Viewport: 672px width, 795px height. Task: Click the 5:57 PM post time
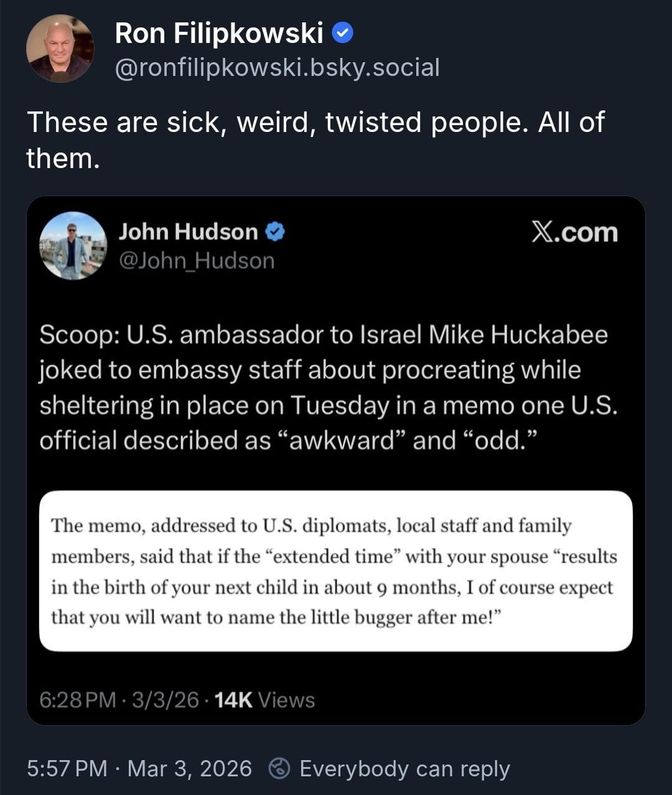click(x=67, y=769)
